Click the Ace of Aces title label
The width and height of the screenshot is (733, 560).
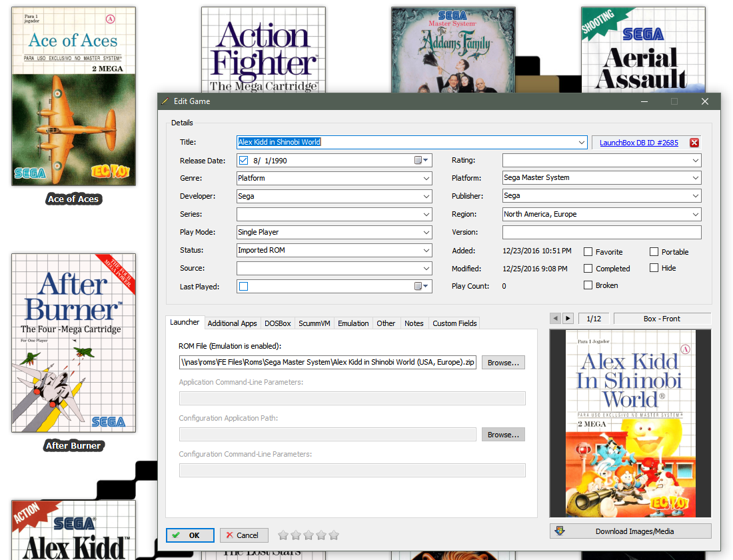(74, 199)
